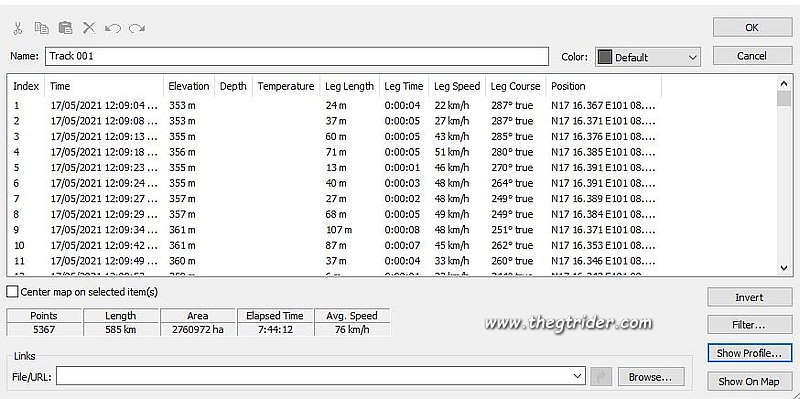Click the 2760972 ha area value
Screen dimensions: 800x399
(198, 329)
